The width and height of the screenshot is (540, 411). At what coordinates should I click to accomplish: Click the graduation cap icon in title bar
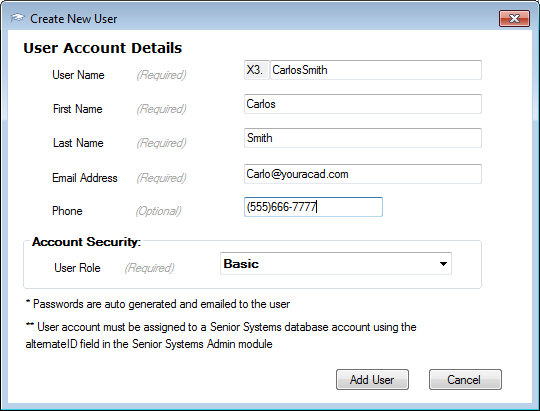[17, 18]
